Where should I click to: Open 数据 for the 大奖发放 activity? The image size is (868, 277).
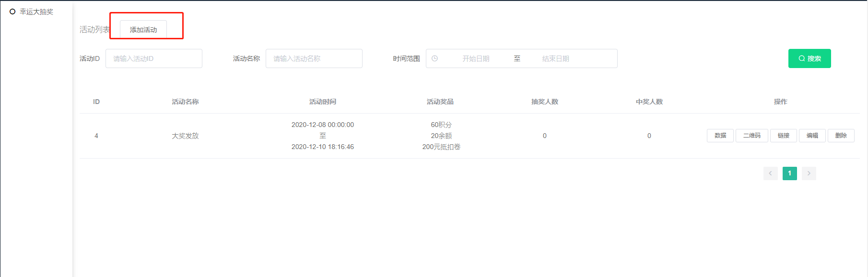720,136
